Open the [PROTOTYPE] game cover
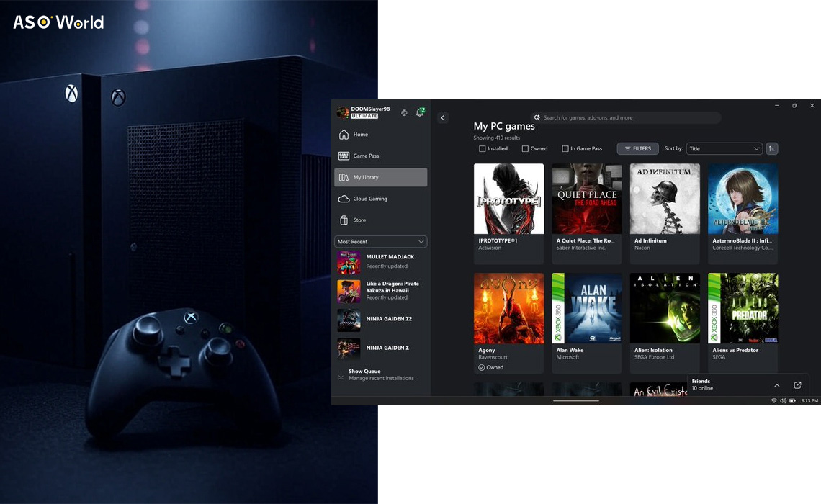 click(509, 199)
